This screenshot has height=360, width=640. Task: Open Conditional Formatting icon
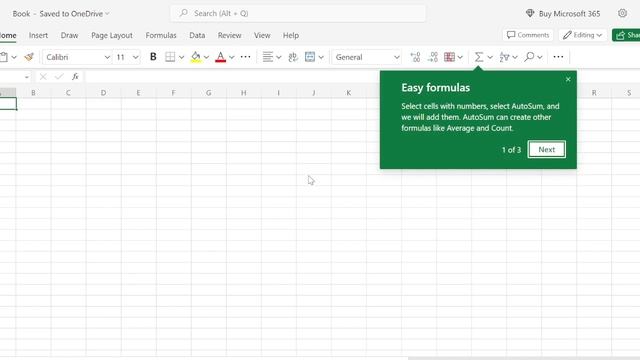[449, 57]
